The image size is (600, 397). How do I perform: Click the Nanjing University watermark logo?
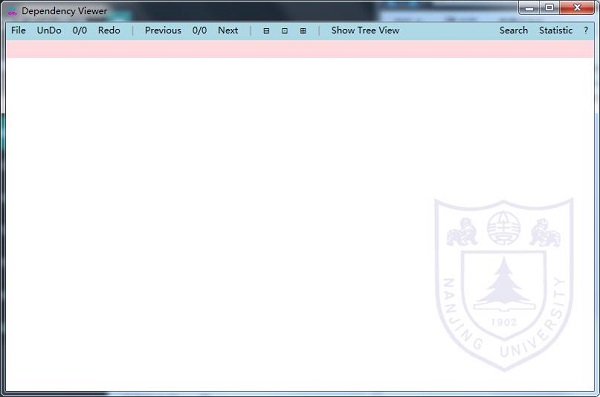(x=504, y=284)
